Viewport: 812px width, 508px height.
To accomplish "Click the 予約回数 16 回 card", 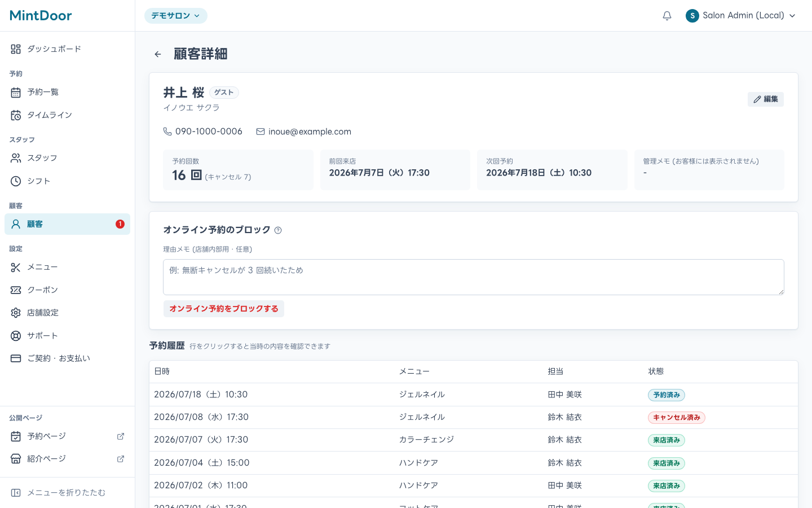I will coord(238,170).
